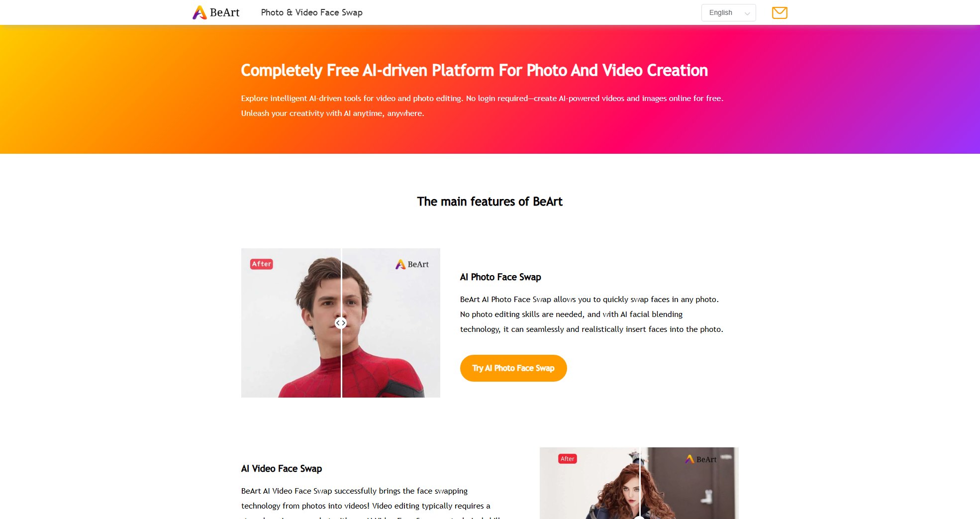980x519 pixels.
Task: Expand the English language dropdown
Action: pyautogui.click(x=728, y=12)
